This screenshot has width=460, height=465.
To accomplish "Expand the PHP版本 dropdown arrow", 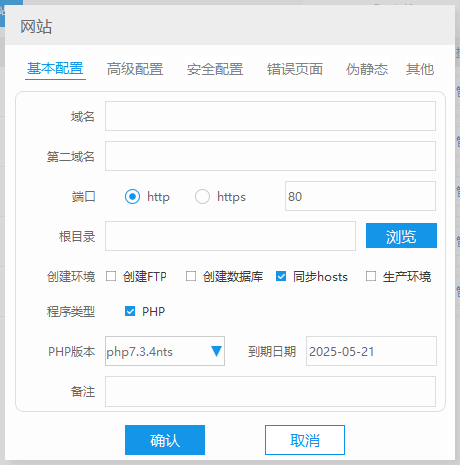I will [216, 351].
